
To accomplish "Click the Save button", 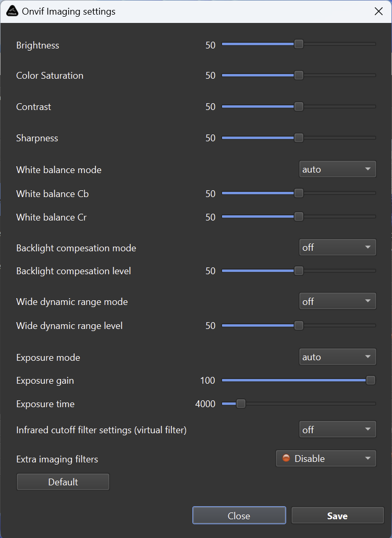I will 337,516.
